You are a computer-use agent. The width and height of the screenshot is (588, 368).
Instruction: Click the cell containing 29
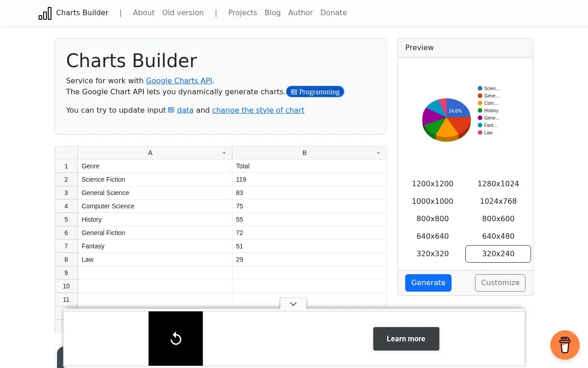pyautogui.click(x=309, y=259)
